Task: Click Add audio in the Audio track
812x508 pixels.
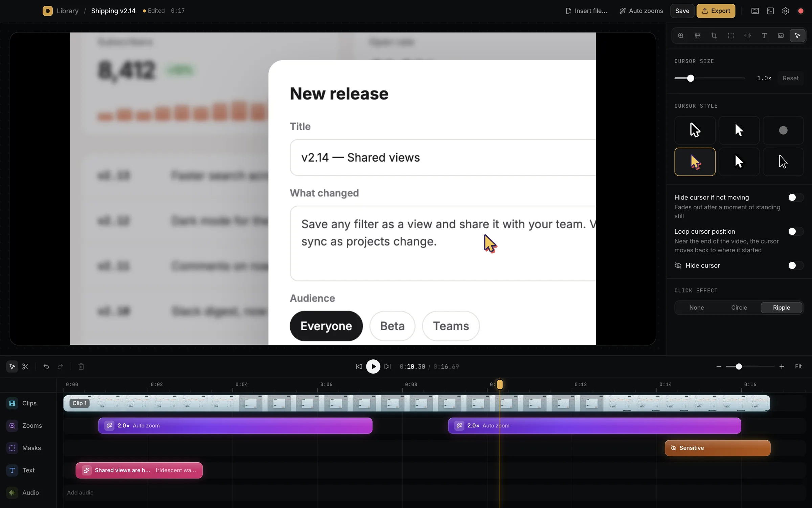Action: 80,492
